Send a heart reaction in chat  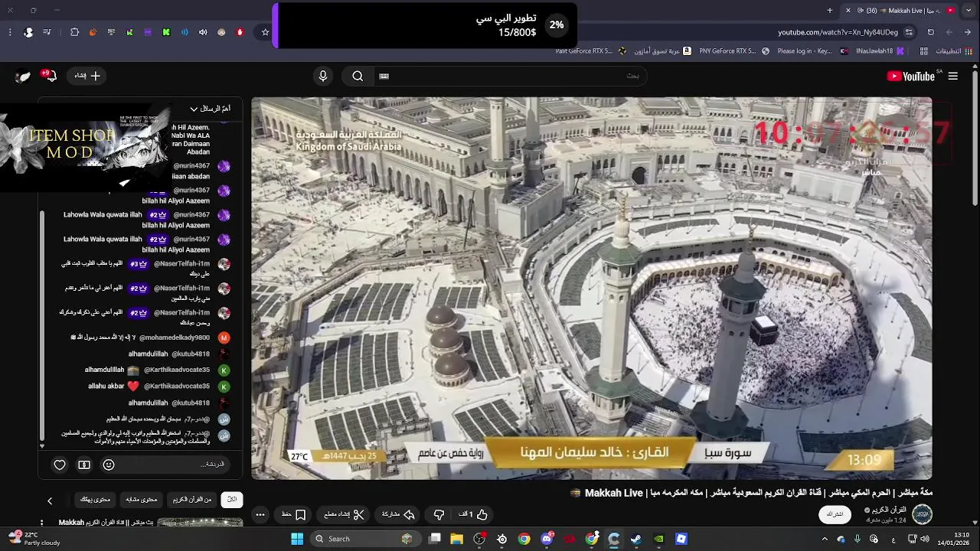tap(60, 465)
